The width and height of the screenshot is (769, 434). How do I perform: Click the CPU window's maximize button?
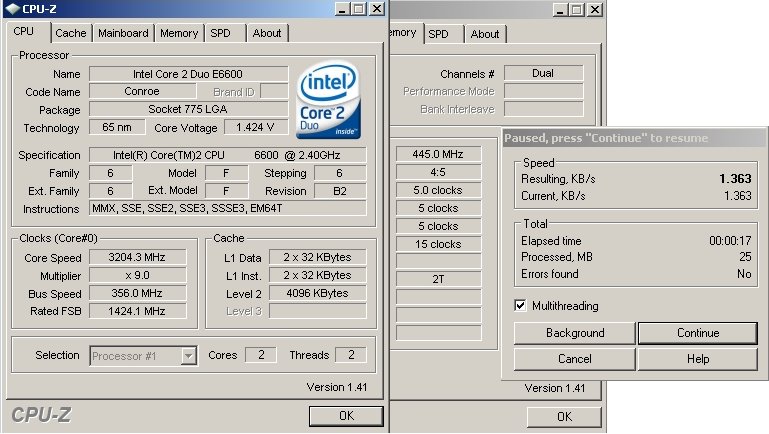(x=359, y=8)
